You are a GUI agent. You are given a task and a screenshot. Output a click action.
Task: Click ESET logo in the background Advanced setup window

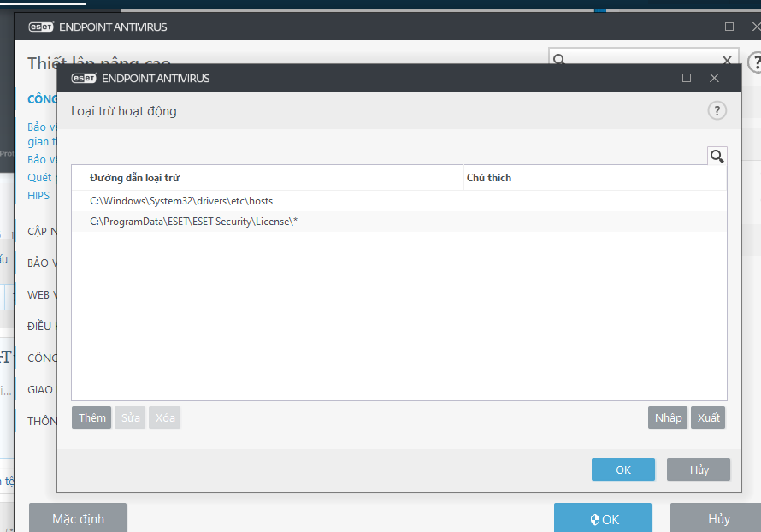pos(41,27)
